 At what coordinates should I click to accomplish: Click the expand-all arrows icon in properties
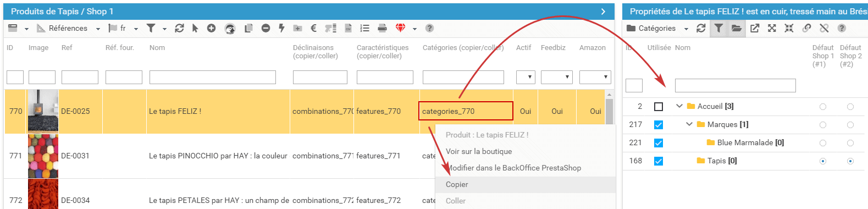coord(772,28)
